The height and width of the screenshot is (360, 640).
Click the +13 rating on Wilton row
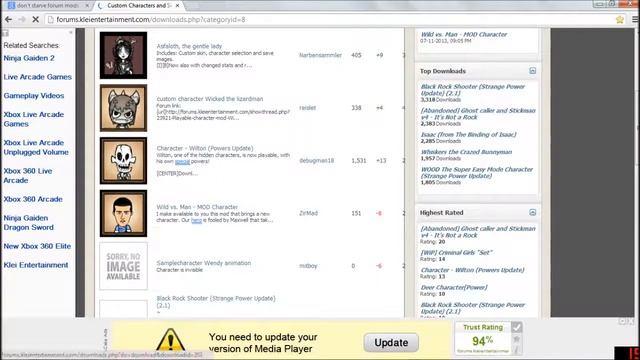coord(381,160)
